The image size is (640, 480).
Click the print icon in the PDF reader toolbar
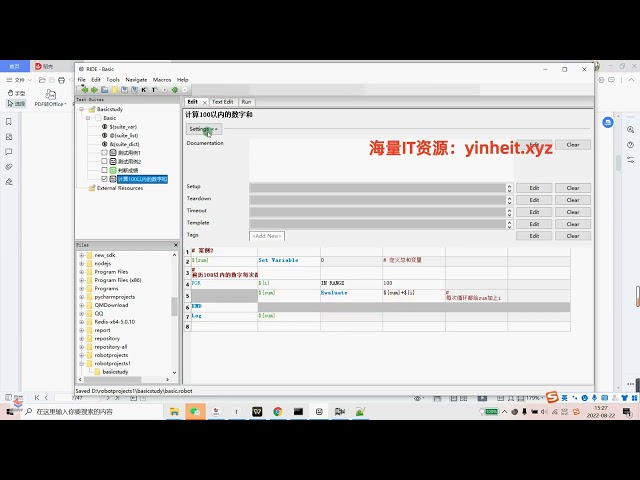pyautogui.click(x=62, y=80)
